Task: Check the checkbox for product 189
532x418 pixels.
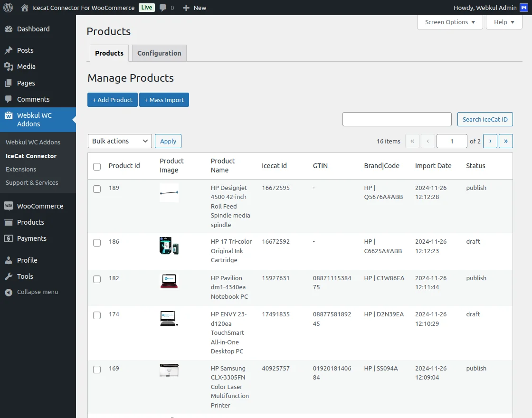Action: tap(97, 189)
